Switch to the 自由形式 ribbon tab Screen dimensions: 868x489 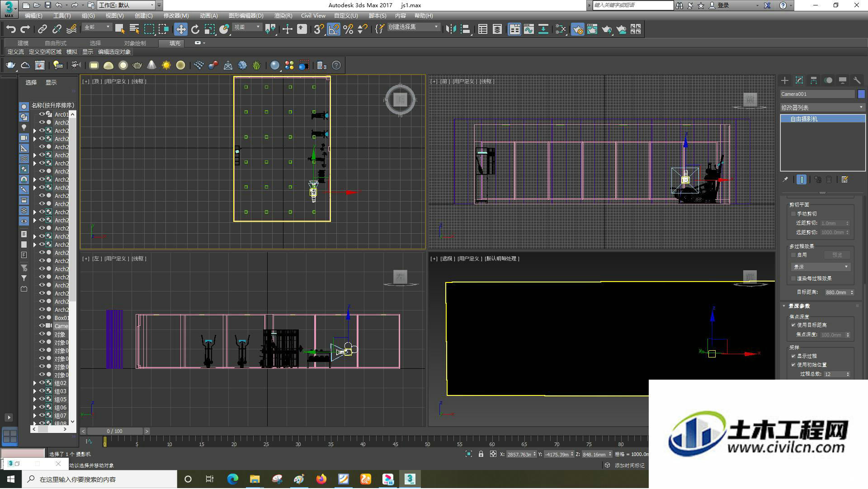tap(56, 43)
